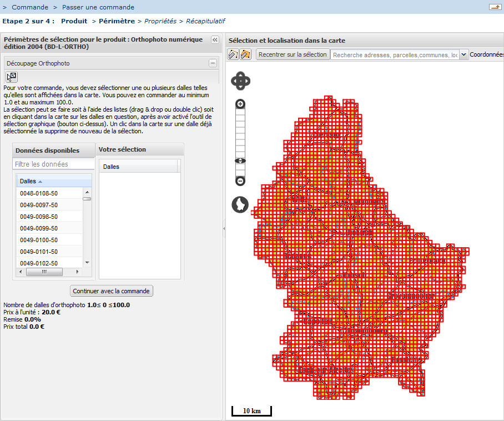Click the second orange measure tool icon
Viewport: 504px width, 421px height.
pyautogui.click(x=245, y=54)
